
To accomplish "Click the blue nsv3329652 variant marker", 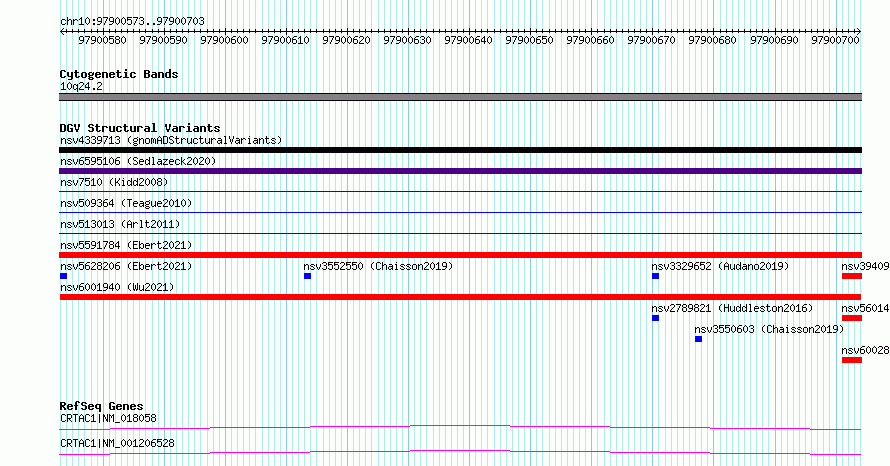I will coord(655,276).
